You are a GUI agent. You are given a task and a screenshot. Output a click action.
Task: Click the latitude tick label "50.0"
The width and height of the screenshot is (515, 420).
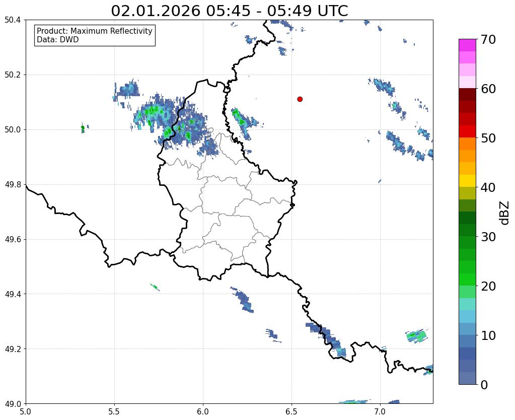(13, 130)
